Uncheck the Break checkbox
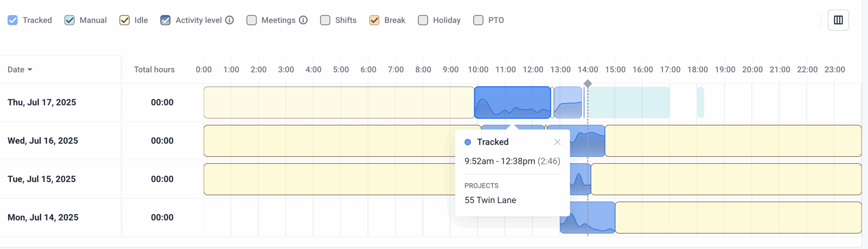Image resolution: width=868 pixels, height=249 pixels. coord(374,20)
